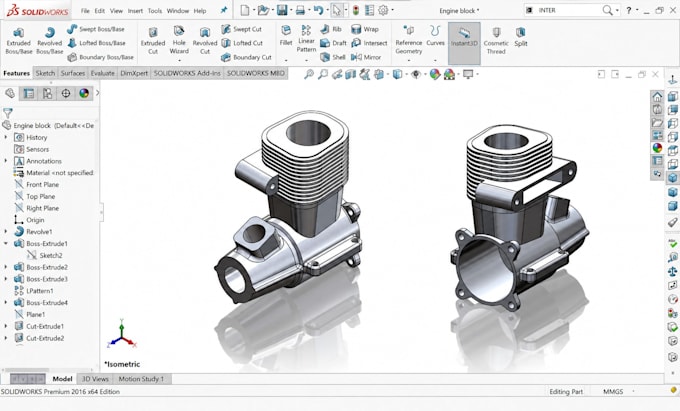Viewport: 680px width, 411px height.
Task: Add a Cosmetic Thread
Action: [496, 41]
